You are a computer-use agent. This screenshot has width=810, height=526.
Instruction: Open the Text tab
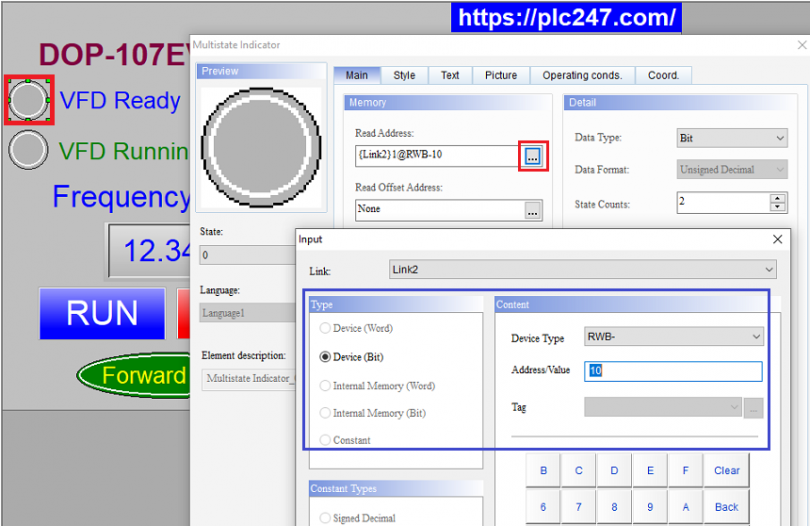coord(450,75)
